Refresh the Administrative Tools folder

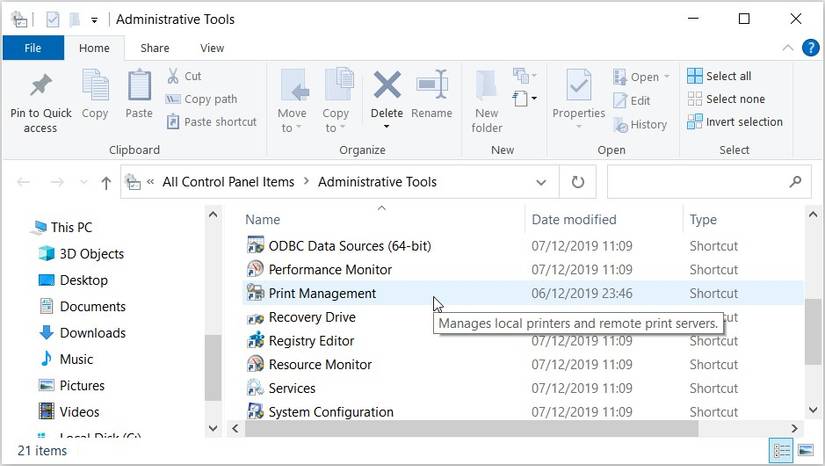click(x=578, y=182)
